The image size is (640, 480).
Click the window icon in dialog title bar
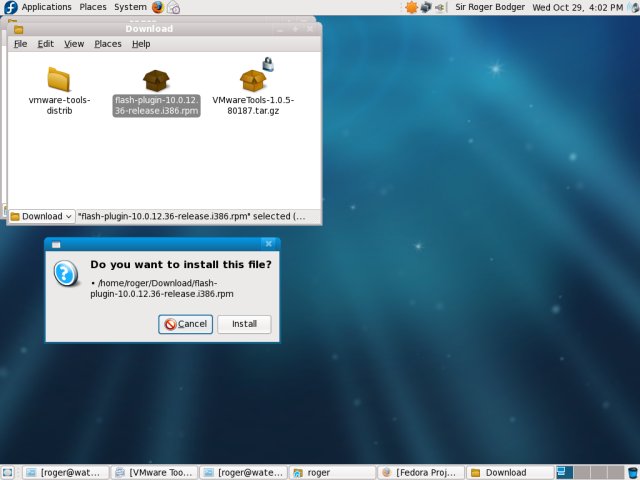click(56, 244)
